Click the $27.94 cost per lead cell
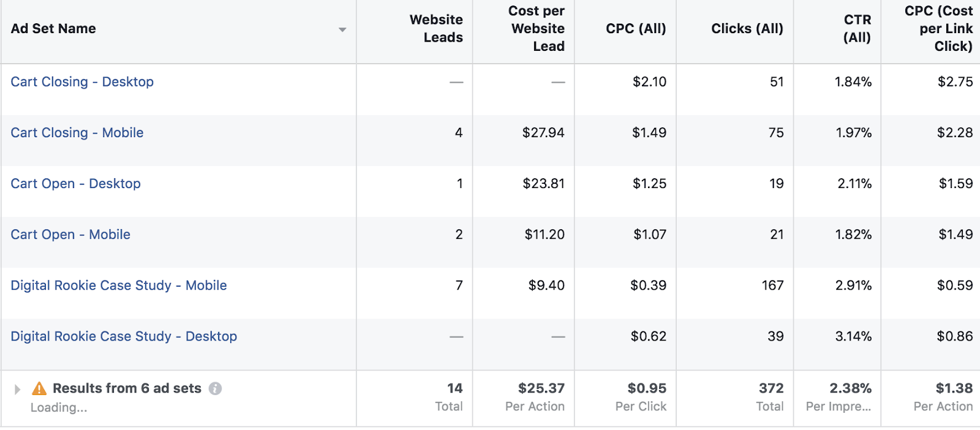The height and width of the screenshot is (430, 980). [x=543, y=133]
